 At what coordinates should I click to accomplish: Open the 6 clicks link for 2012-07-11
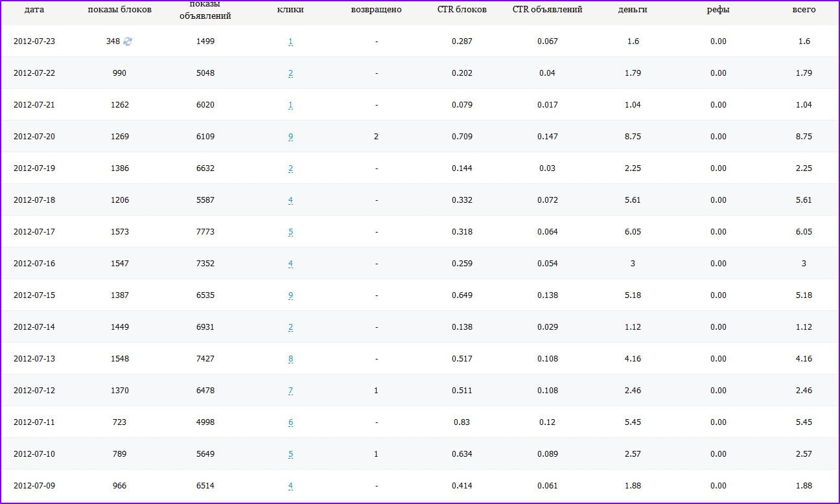click(290, 422)
